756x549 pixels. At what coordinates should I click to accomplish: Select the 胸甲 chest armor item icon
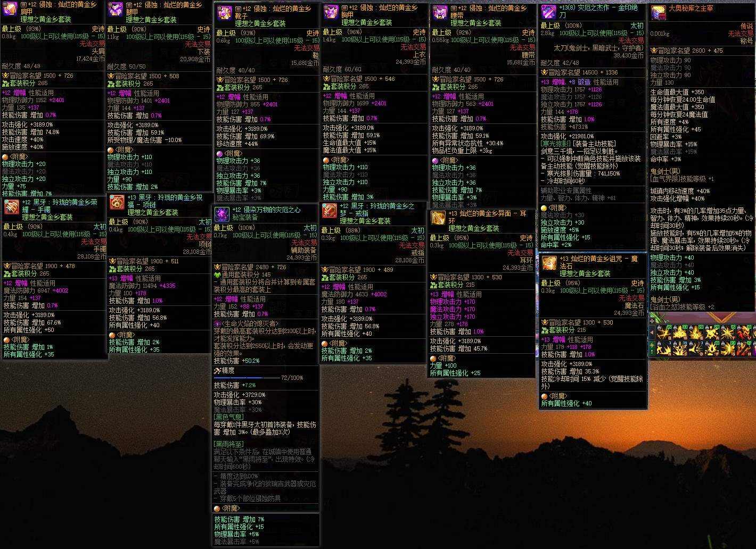click(x=332, y=12)
